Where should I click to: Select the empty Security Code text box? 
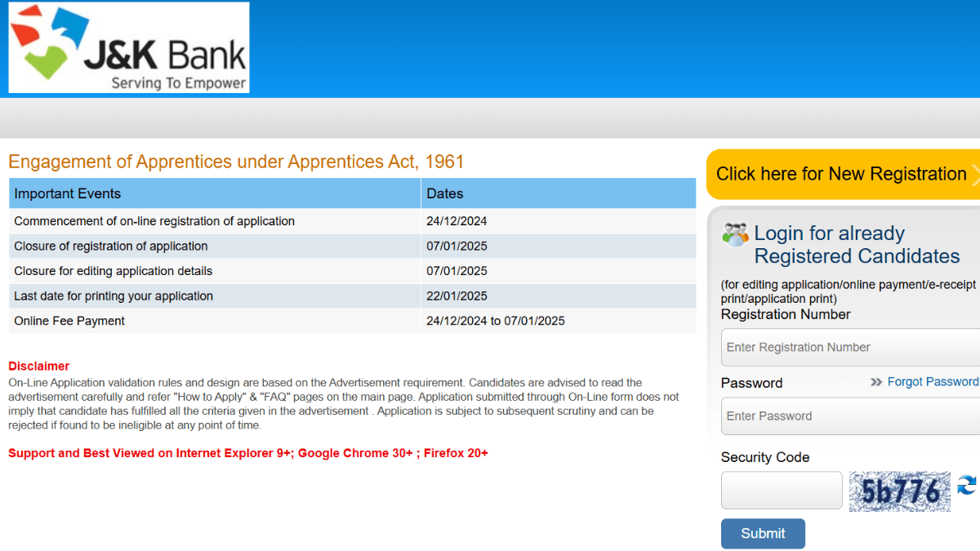pyautogui.click(x=781, y=490)
